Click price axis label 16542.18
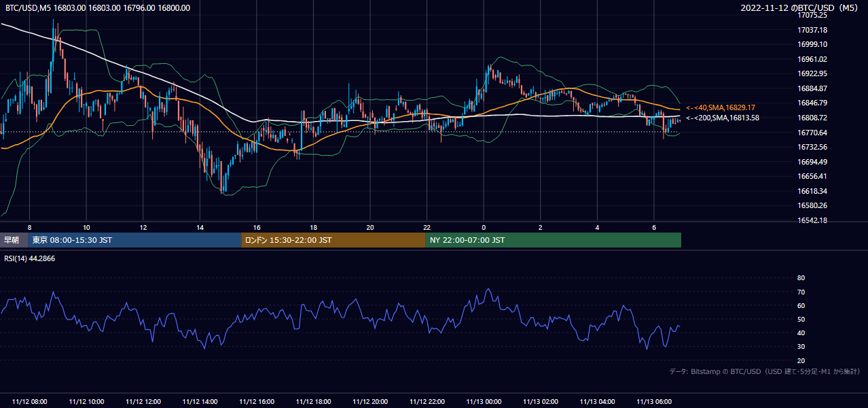The image size is (868, 408). point(812,220)
